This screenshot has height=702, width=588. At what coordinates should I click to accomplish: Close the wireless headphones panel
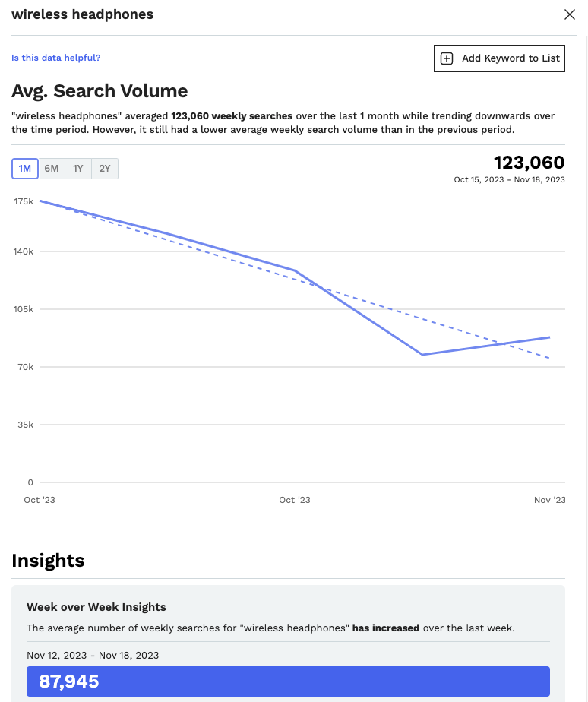pyautogui.click(x=570, y=14)
